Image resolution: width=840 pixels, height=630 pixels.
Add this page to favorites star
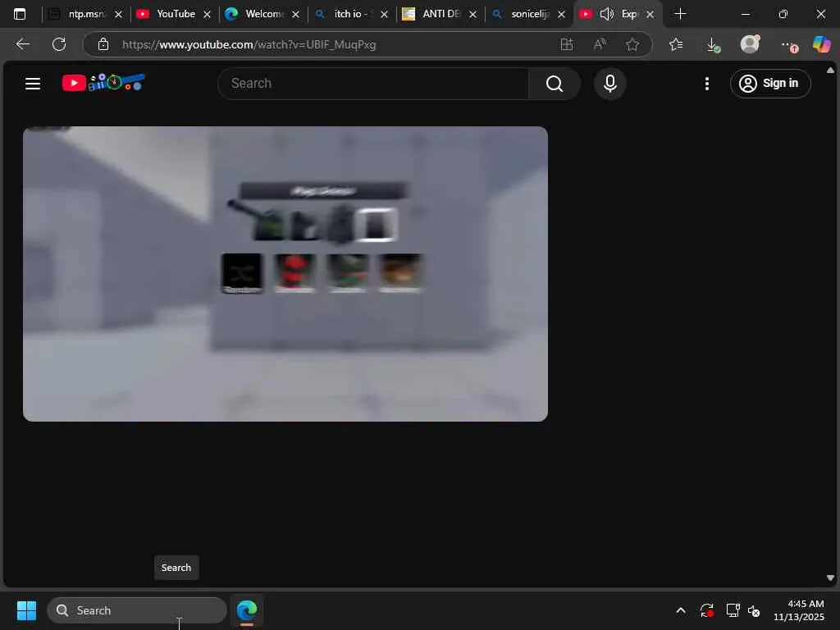click(x=632, y=44)
